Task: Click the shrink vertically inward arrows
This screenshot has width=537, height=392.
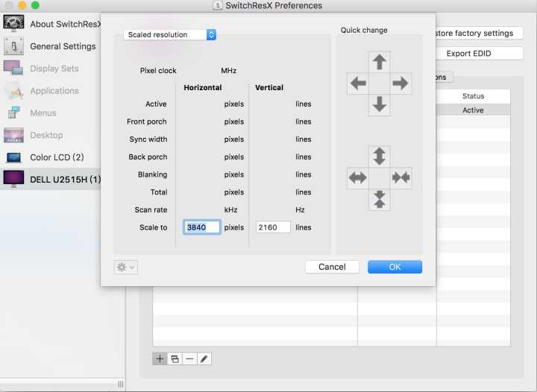Action: tap(379, 199)
